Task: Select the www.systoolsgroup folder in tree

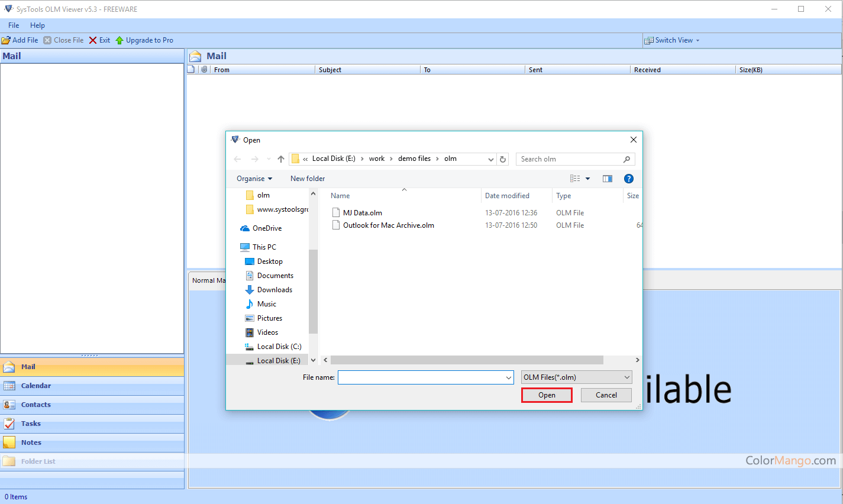Action: 277,209
